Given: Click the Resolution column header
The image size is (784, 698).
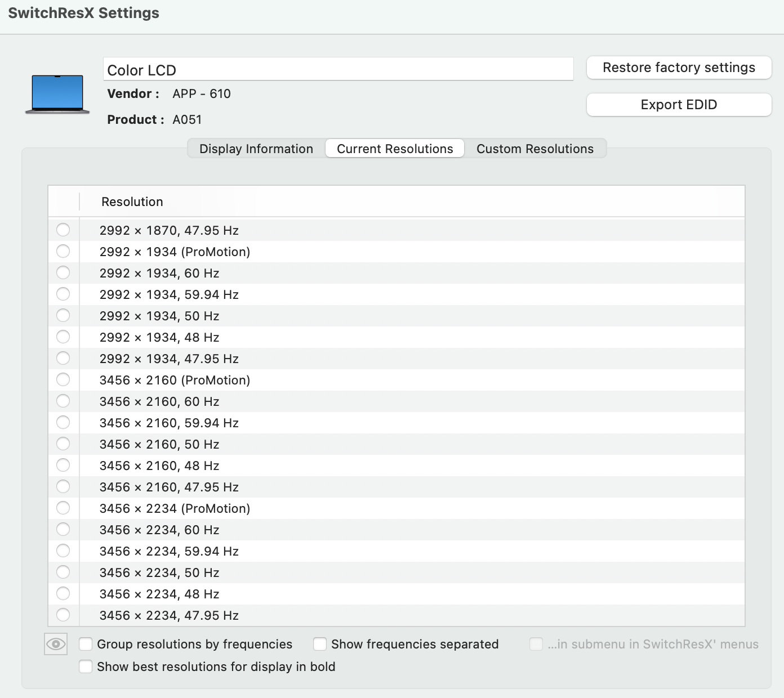Looking at the screenshot, I should [x=132, y=202].
